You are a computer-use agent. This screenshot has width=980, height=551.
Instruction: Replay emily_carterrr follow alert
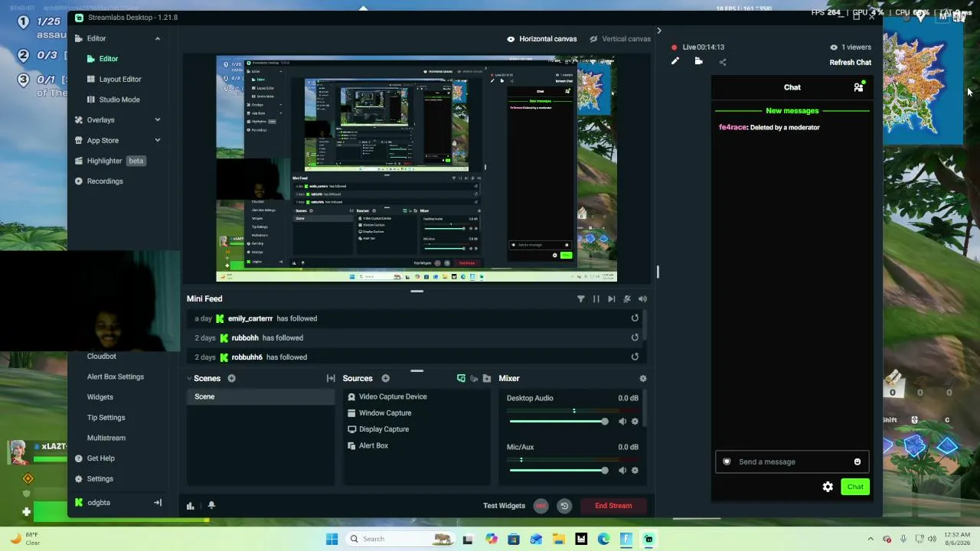635,318
